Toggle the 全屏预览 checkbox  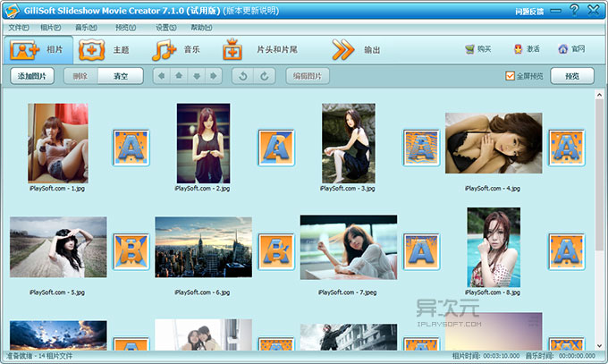tap(510, 76)
